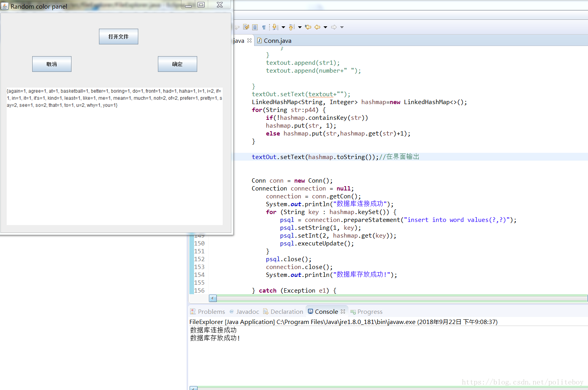588x390 pixels.
Task: Open the Problems view tab
Action: point(208,311)
